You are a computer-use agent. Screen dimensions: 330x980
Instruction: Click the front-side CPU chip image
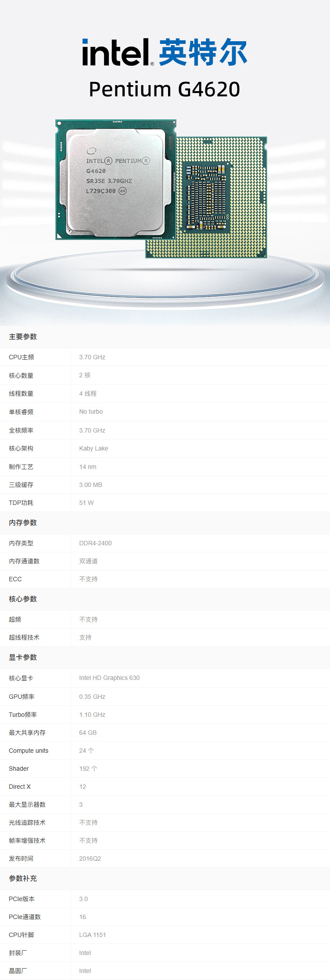pyautogui.click(x=116, y=179)
